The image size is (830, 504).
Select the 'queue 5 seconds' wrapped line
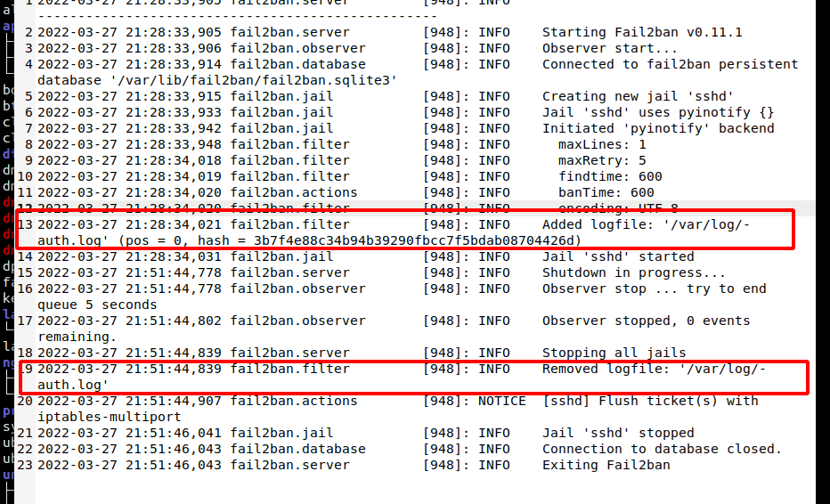click(97, 305)
